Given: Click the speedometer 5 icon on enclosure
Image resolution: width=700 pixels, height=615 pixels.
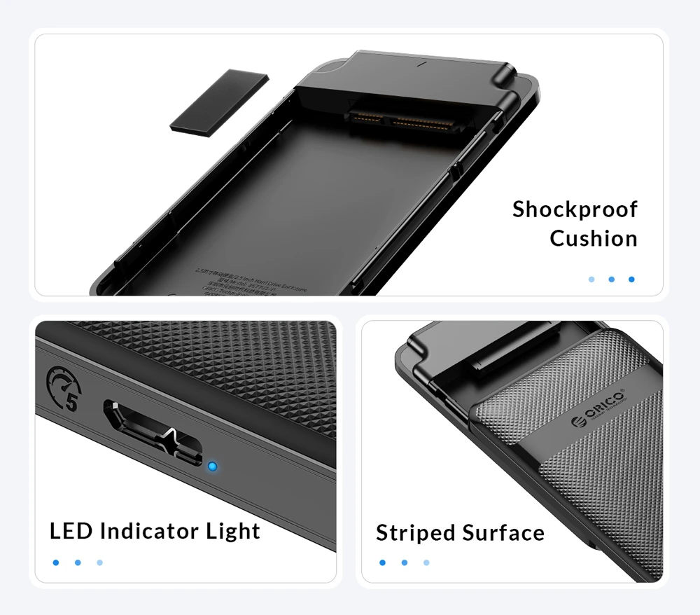Looking at the screenshot, I should tap(64, 389).
